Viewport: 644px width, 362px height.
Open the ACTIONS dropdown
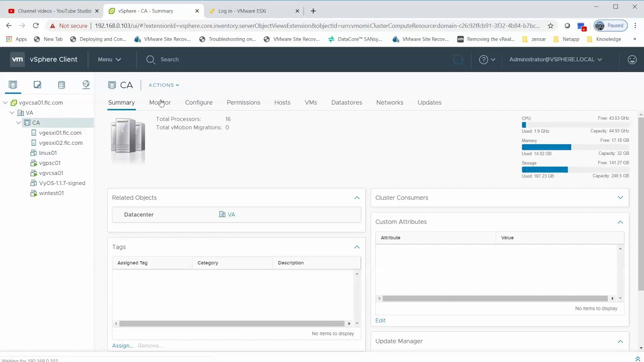point(164,85)
